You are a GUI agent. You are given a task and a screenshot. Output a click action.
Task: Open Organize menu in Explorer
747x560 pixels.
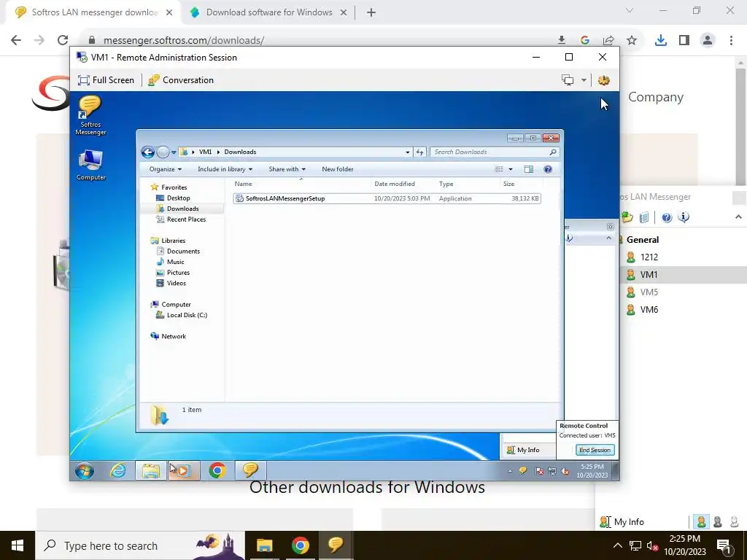[x=166, y=169]
